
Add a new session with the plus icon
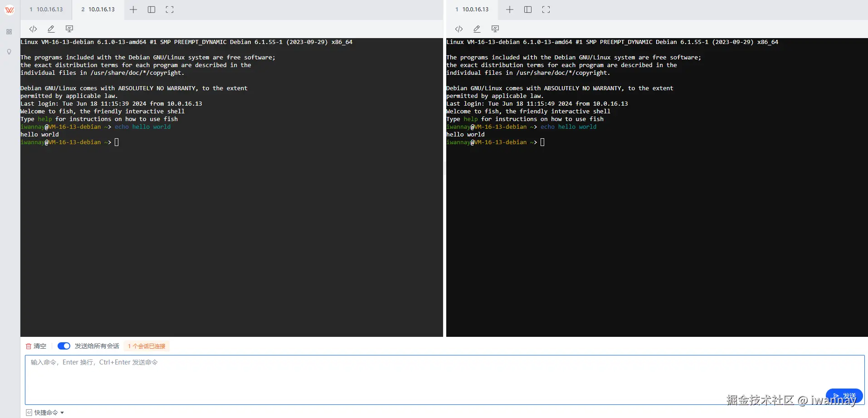coord(133,9)
